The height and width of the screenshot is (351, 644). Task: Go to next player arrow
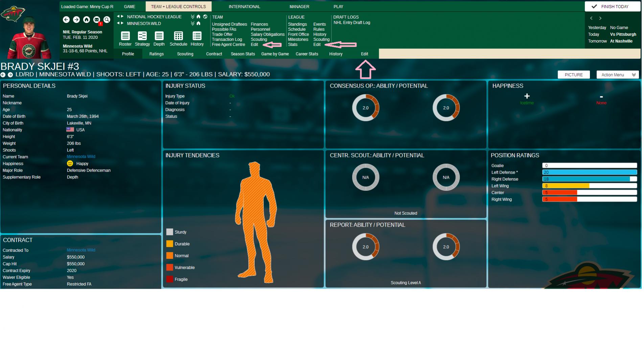[10, 75]
